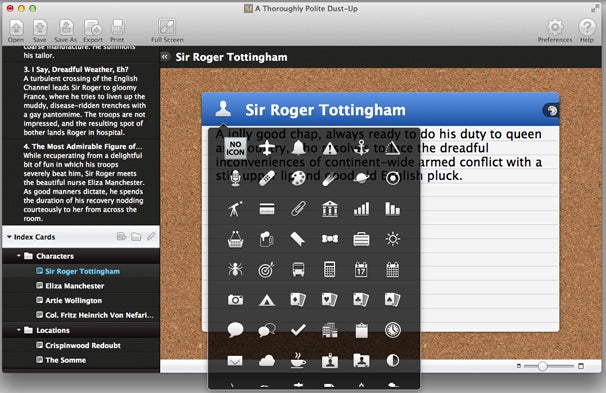This screenshot has width=606, height=393.
Task: Select the NO ICON option
Action: coord(235,148)
